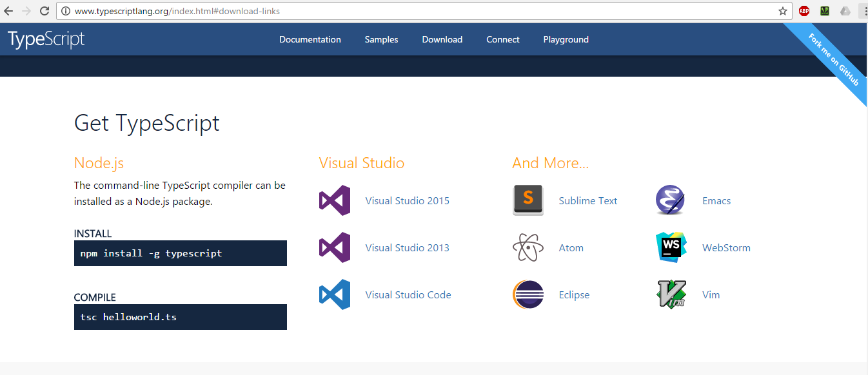Click the Eclipse logo icon
This screenshot has width=868, height=375.
click(x=528, y=294)
